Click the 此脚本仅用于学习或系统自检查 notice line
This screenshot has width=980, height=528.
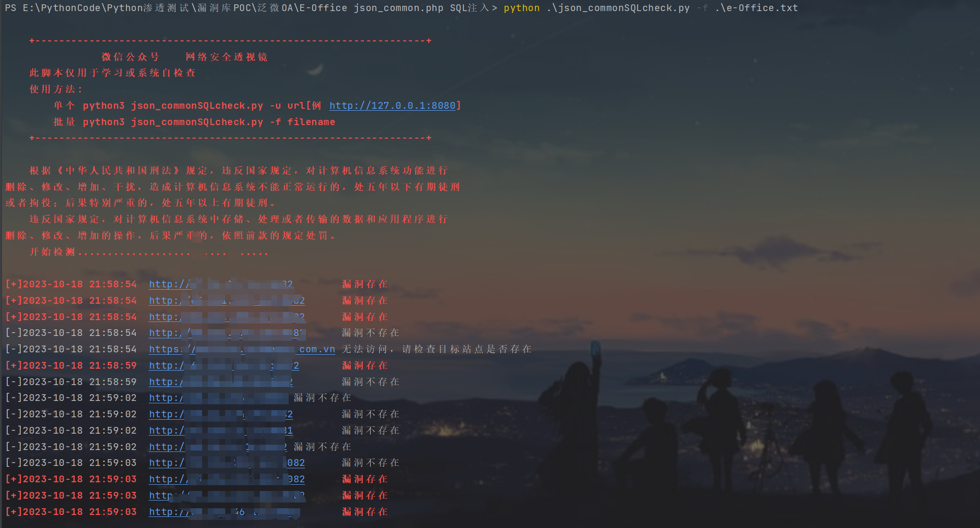click(x=112, y=73)
